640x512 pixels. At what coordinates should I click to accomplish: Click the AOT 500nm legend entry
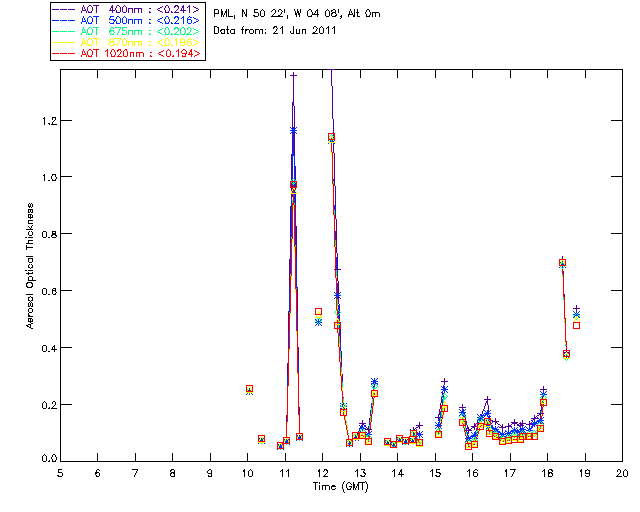pyautogui.click(x=127, y=20)
